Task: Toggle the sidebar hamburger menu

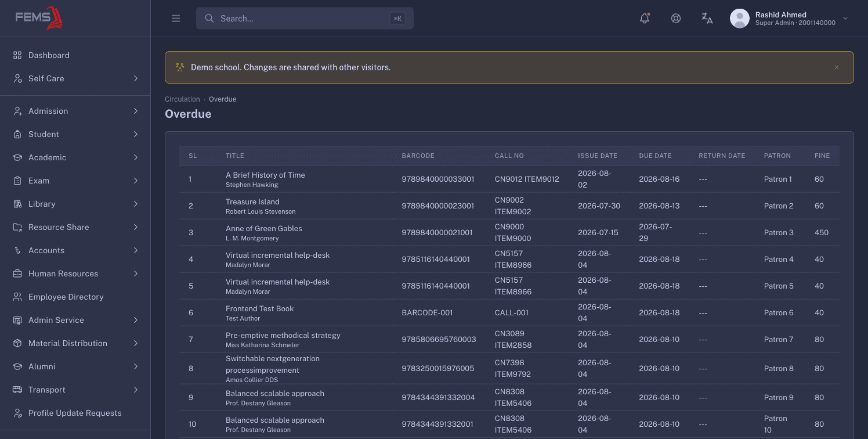Action: 176,19
